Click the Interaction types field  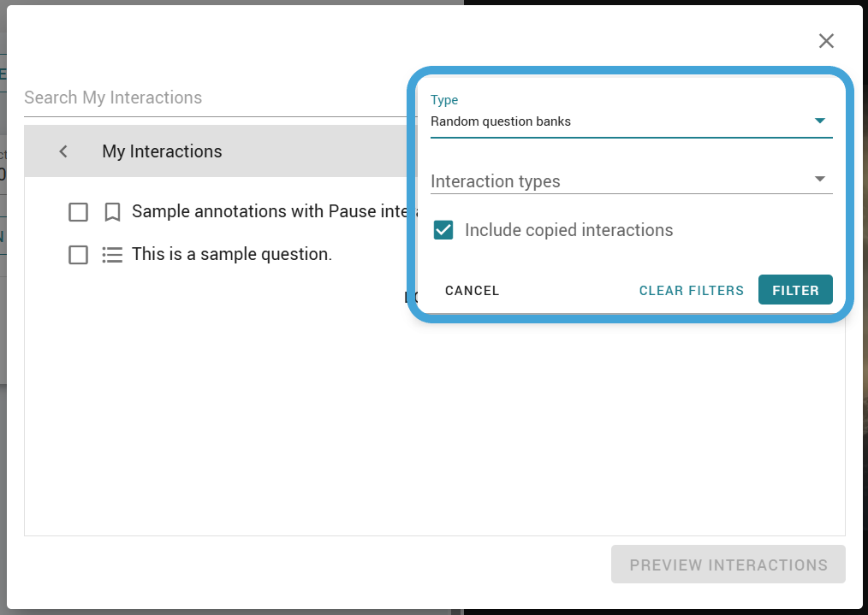coord(631,180)
